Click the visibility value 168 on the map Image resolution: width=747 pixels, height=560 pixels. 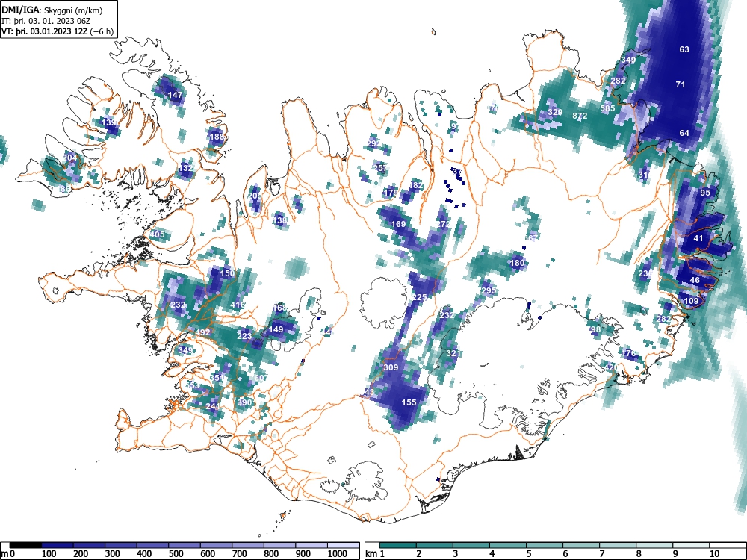click(x=279, y=308)
